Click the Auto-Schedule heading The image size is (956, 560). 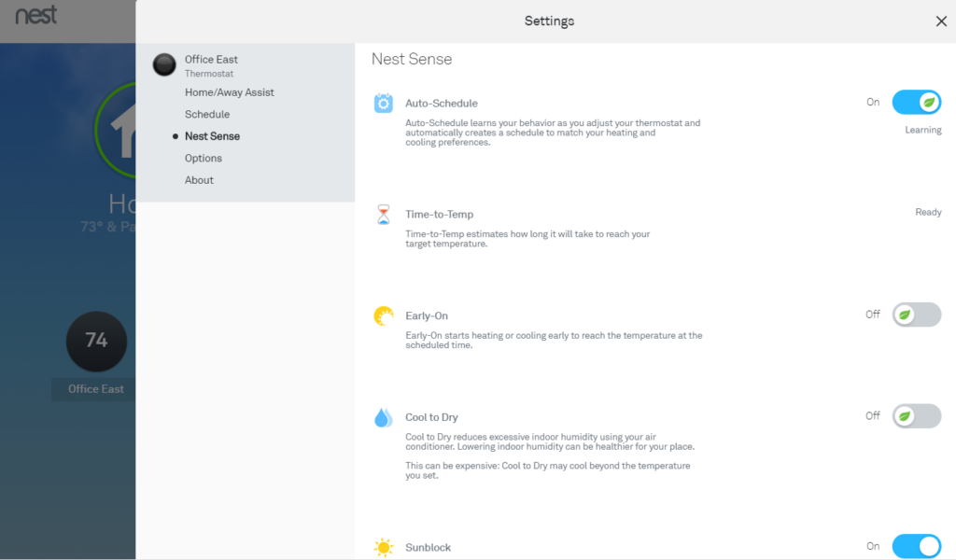(x=442, y=104)
